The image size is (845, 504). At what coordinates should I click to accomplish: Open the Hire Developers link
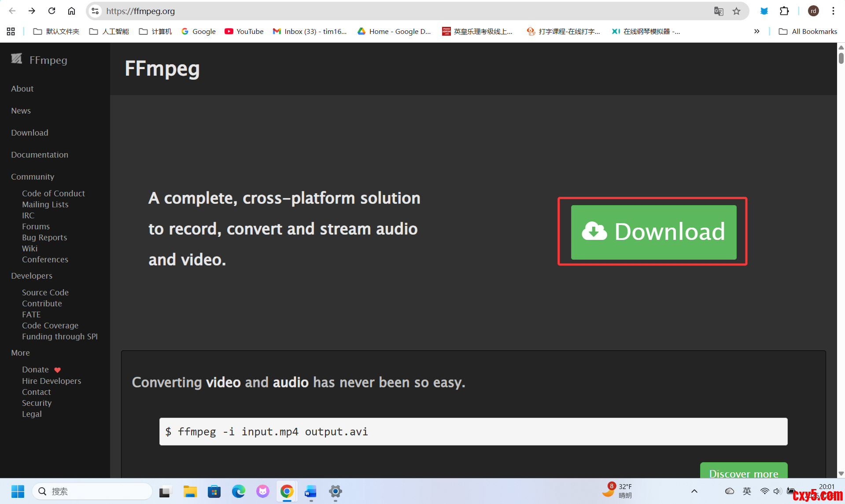pos(52,381)
